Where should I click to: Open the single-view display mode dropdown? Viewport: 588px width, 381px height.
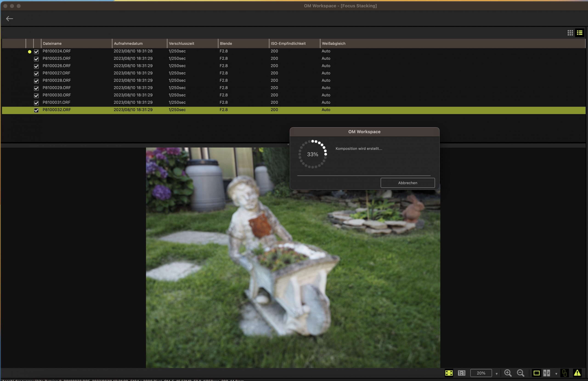[537, 373]
